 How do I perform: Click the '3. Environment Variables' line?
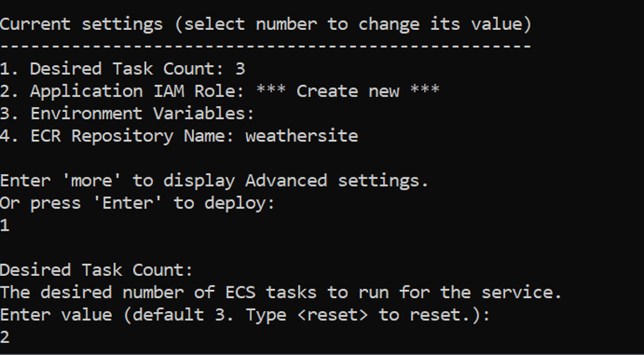127,114
